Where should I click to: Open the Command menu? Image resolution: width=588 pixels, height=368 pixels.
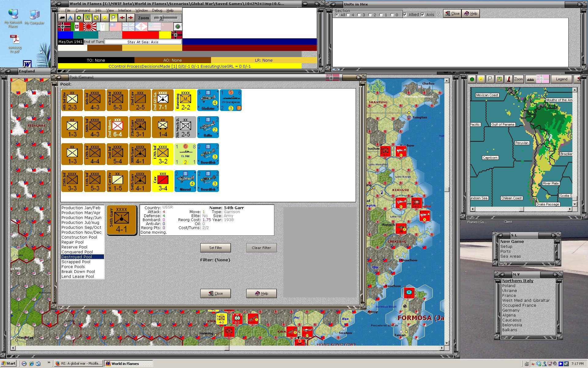(x=83, y=10)
